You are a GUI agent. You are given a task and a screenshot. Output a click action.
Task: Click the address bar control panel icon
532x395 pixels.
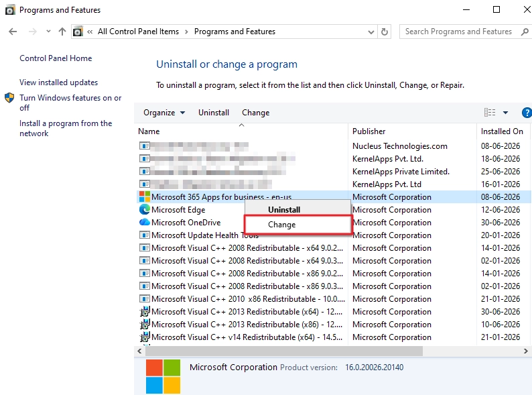click(78, 32)
